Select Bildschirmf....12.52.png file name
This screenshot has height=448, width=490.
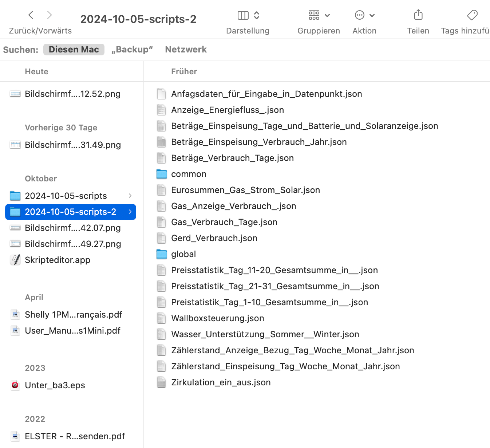[73, 94]
